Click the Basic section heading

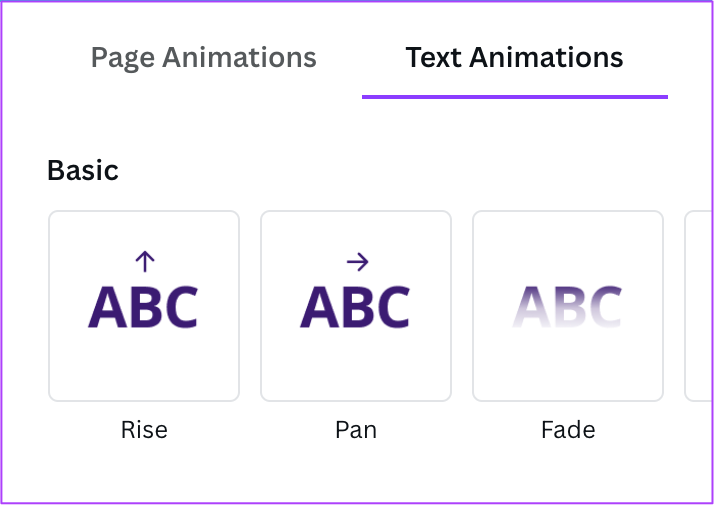click(83, 171)
